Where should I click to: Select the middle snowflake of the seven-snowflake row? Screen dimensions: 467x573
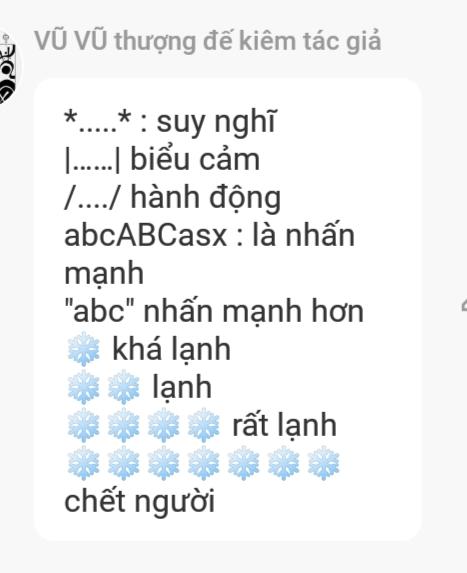coord(204,463)
